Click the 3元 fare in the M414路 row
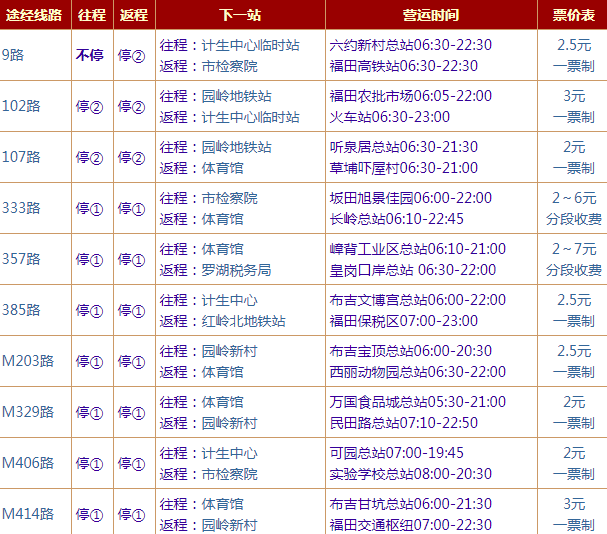The width and height of the screenshot is (607, 534). pyautogui.click(x=574, y=504)
